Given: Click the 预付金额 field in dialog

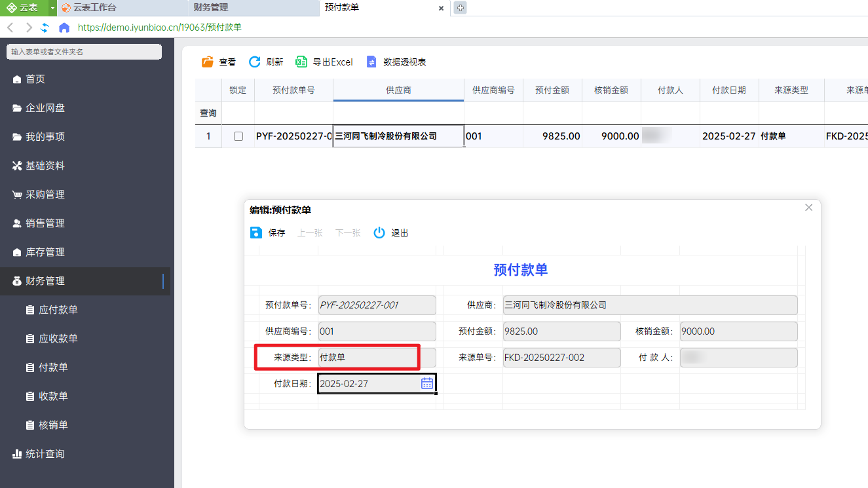Looking at the screenshot, I should [561, 331].
